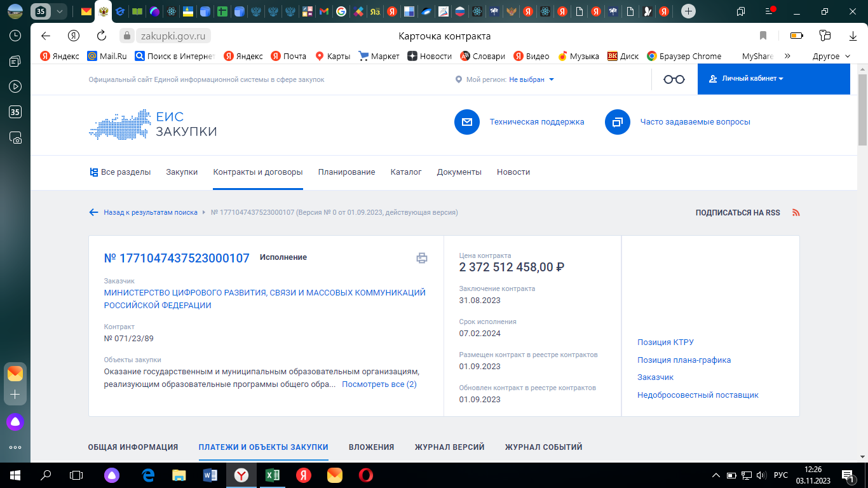Viewport: 868px width, 488px height.
Task: Open contract number 1771047437523000107 link
Action: (x=177, y=258)
